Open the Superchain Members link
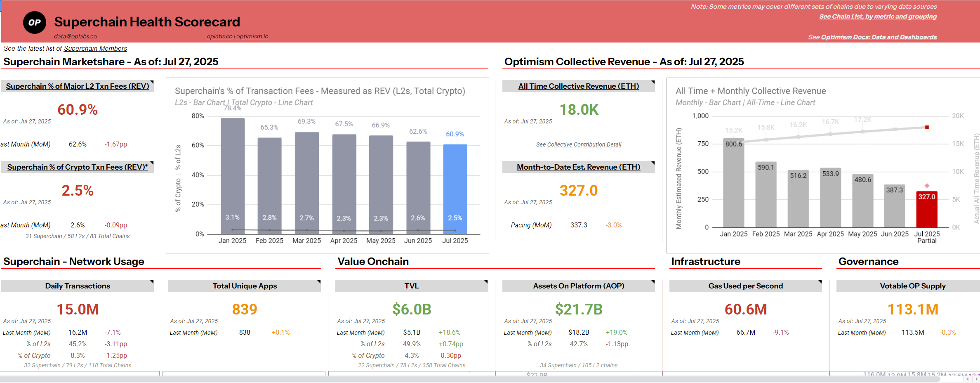 pyautogui.click(x=95, y=48)
